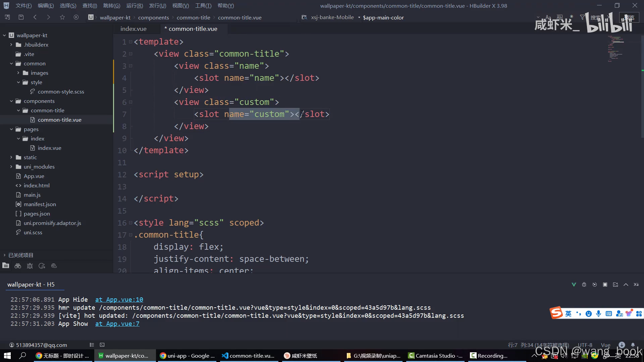Image resolution: width=644 pixels, height=362 pixels.
Task: Collapse the common folder
Action: pyautogui.click(x=11, y=63)
